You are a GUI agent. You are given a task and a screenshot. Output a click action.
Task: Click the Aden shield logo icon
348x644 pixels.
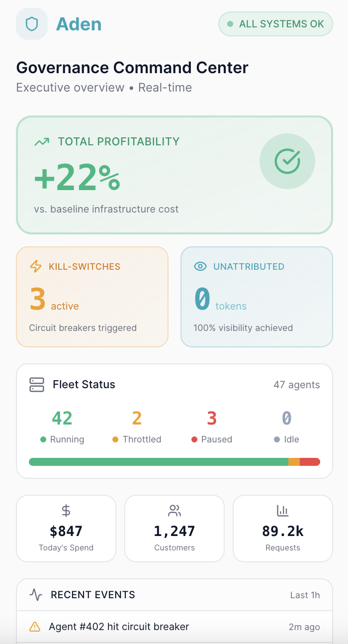coord(32,24)
